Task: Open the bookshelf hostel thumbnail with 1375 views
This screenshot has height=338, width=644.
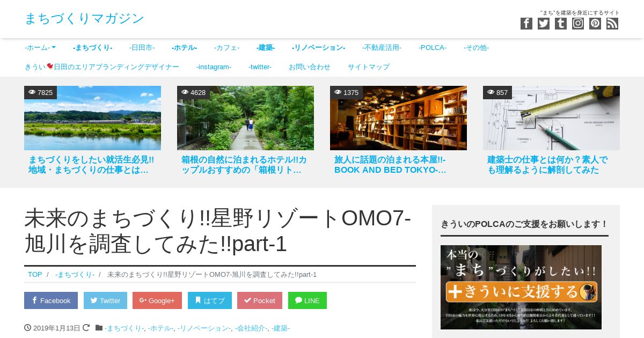Action: (x=398, y=118)
